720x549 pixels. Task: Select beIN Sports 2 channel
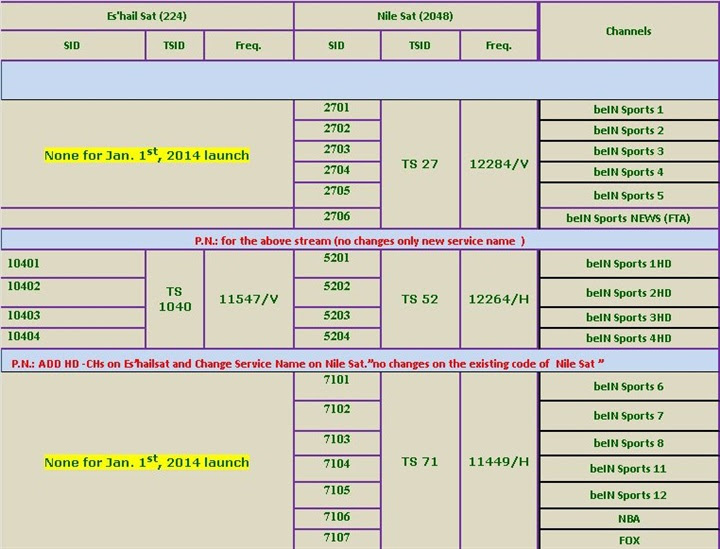pyautogui.click(x=629, y=131)
